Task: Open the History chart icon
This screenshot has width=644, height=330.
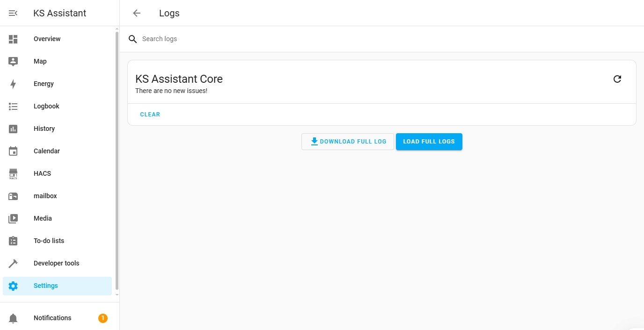Action: (x=13, y=129)
